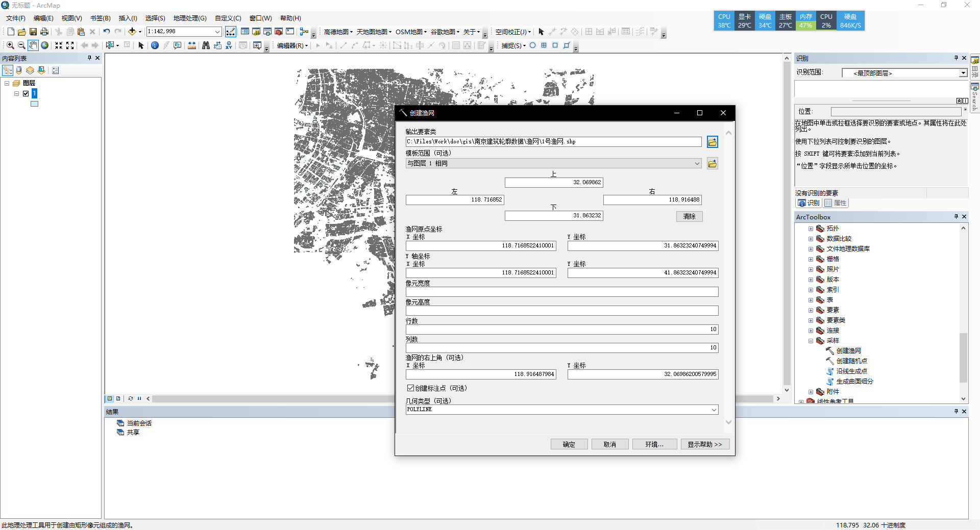Image resolution: width=980 pixels, height=530 pixels.
Task: Click the 行数 input field
Action: [x=562, y=329]
